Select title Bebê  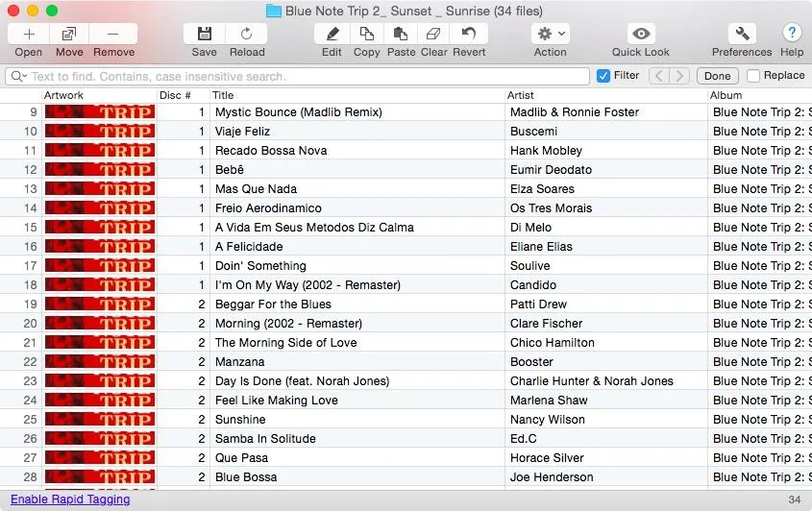pos(229,170)
